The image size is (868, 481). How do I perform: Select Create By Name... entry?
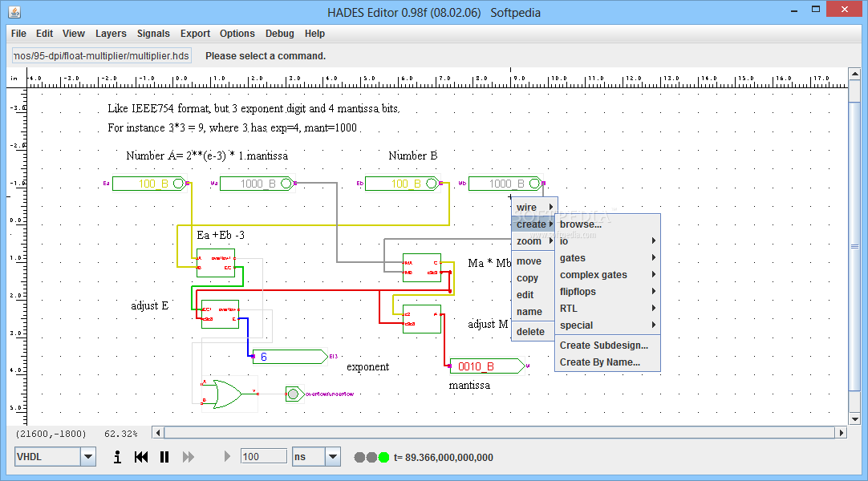pos(607,362)
